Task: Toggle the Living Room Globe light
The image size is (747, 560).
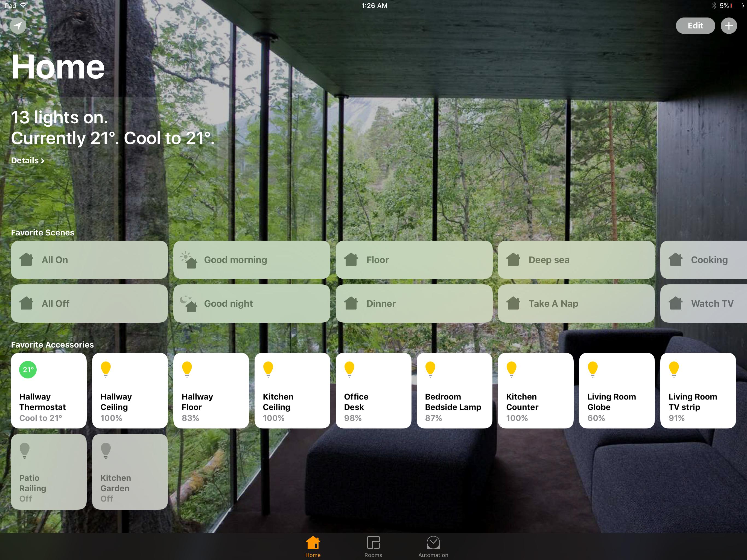Action: tap(617, 391)
